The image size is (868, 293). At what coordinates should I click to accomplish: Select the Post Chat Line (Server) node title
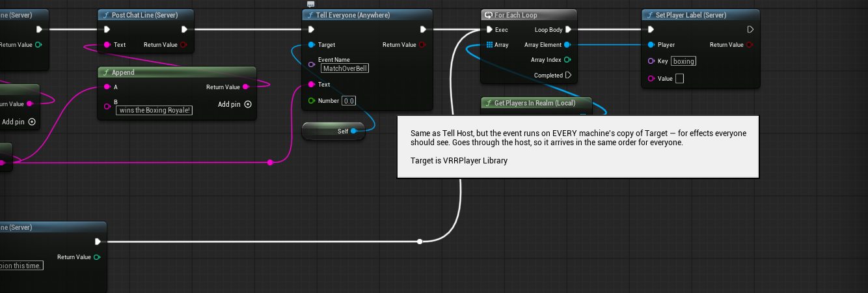(x=144, y=14)
